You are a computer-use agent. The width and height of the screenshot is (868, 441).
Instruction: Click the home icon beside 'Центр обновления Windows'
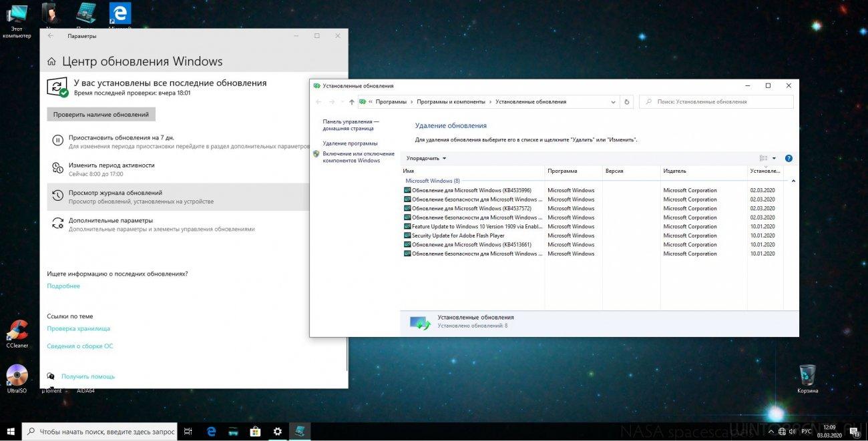[51, 62]
